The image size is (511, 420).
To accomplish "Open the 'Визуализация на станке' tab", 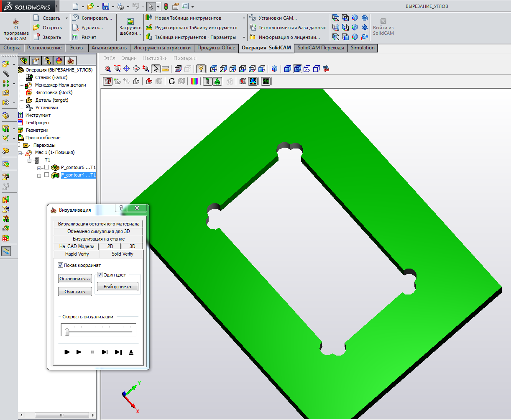I will coord(99,239).
